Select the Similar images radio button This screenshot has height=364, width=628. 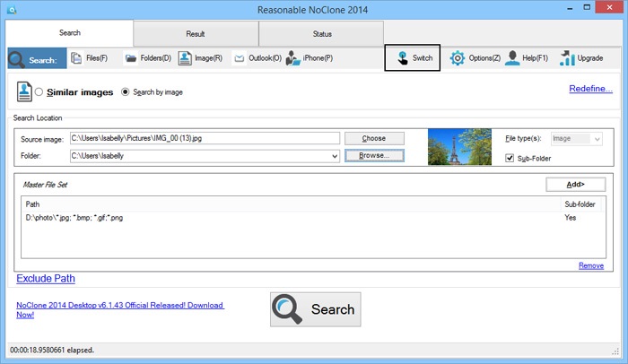click(x=39, y=92)
